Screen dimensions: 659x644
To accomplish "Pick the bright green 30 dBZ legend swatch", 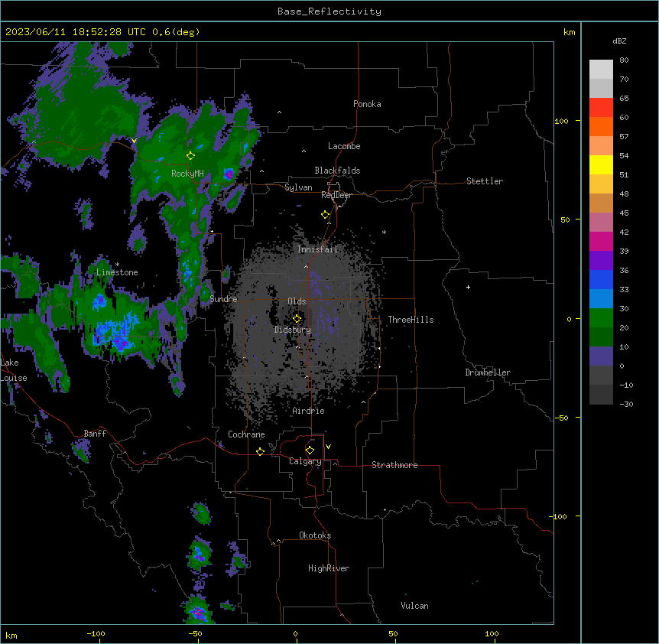I will tap(601, 318).
